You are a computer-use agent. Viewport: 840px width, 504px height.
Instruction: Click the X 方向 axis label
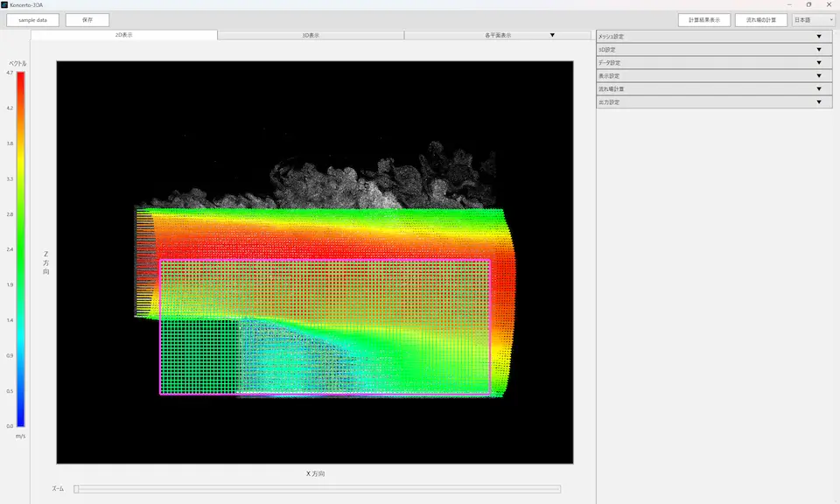[x=315, y=473]
